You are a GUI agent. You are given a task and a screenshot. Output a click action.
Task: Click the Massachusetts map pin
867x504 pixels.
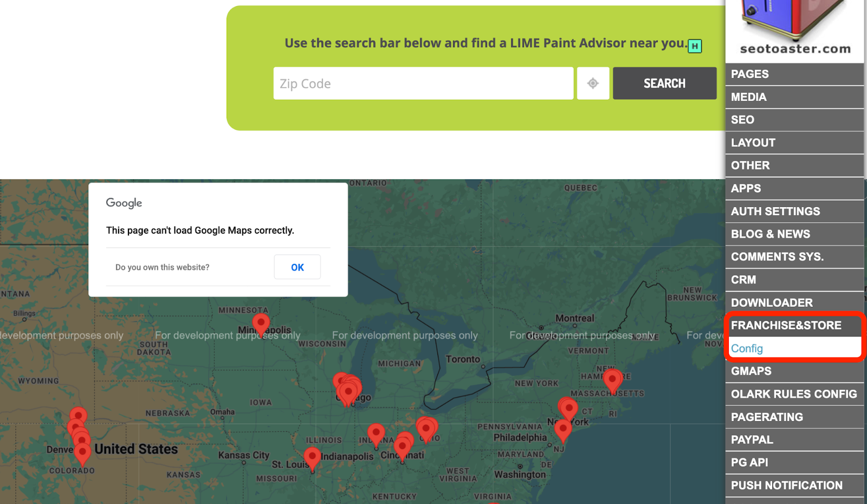click(x=613, y=380)
